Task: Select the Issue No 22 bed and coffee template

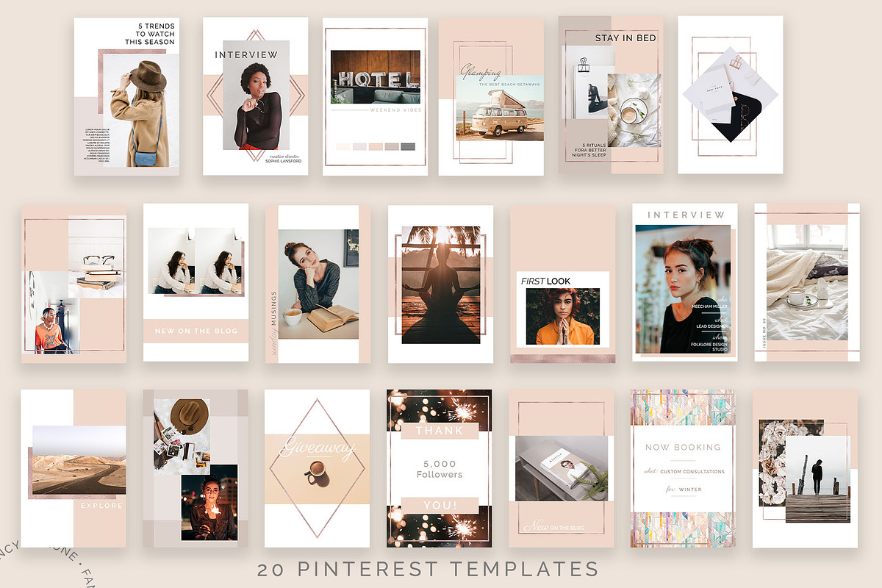Action: point(807,283)
